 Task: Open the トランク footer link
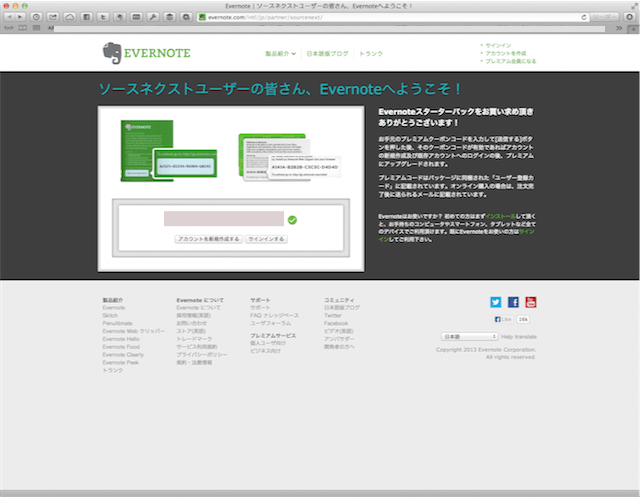(x=113, y=370)
